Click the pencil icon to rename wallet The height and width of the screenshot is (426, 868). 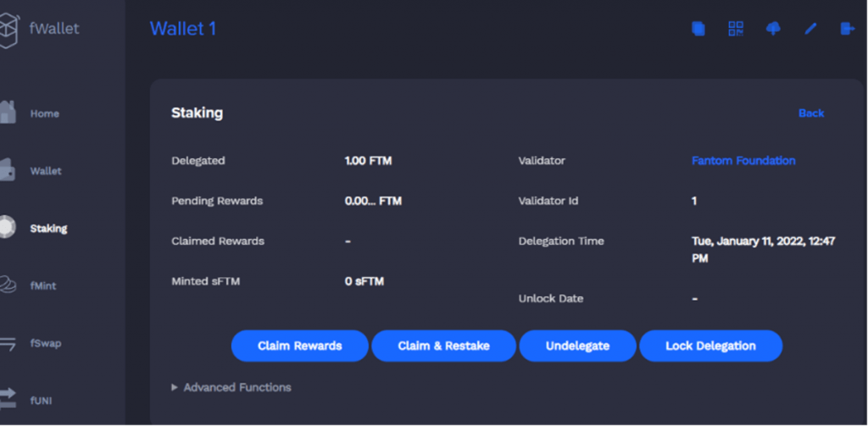[x=810, y=29]
